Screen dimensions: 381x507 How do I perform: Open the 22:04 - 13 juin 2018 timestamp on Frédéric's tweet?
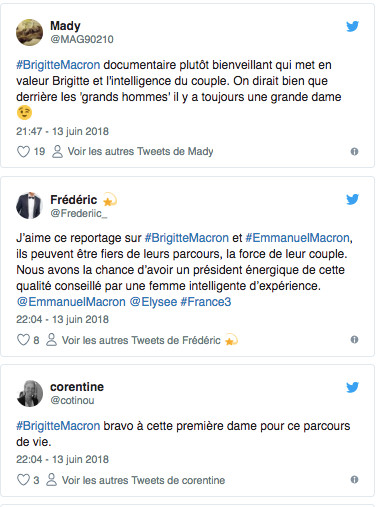pyautogui.click(x=62, y=319)
